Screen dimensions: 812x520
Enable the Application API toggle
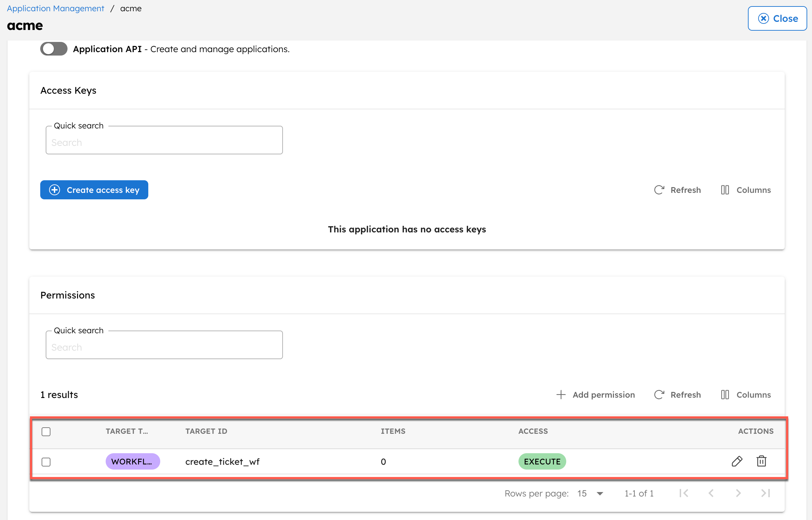pyautogui.click(x=54, y=49)
